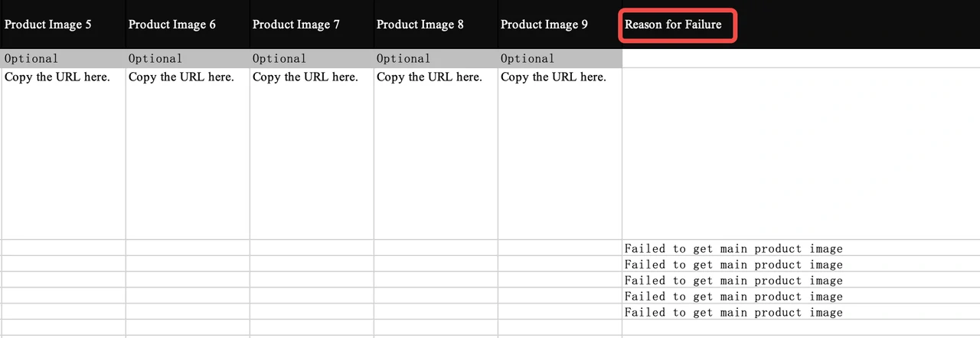This screenshot has height=338, width=980.
Task: Click the Reason for Failure header
Action: [x=674, y=25]
